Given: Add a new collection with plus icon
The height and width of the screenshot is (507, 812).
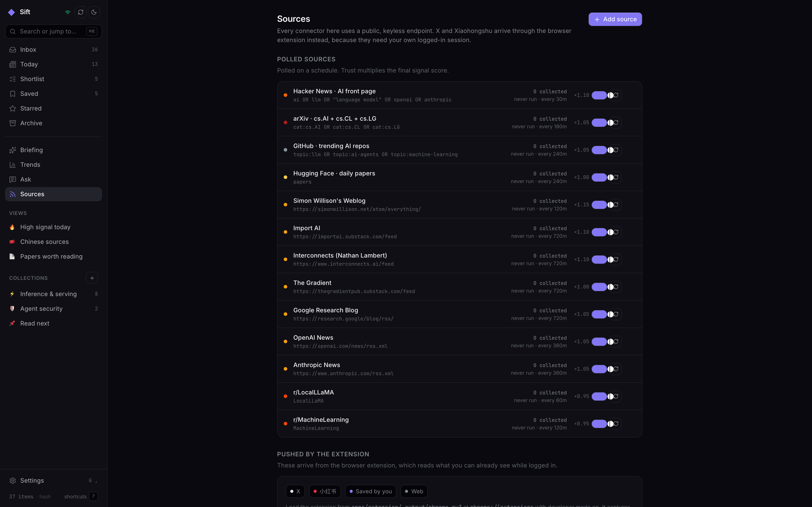Looking at the screenshot, I should click(92, 278).
